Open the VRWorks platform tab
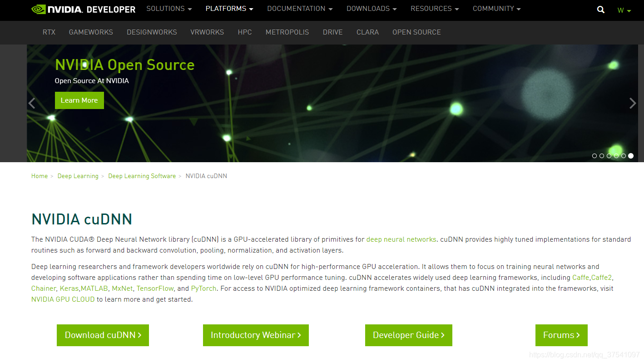This screenshot has height=363, width=644. [207, 32]
